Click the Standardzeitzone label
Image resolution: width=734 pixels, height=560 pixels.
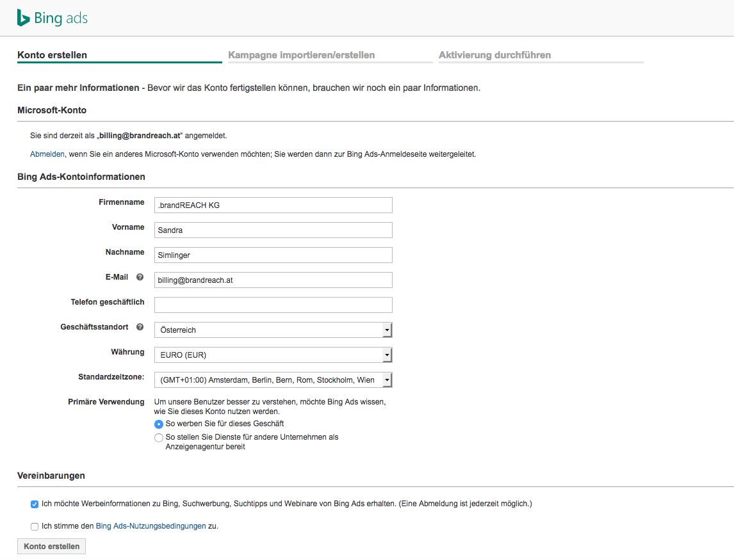coord(111,377)
